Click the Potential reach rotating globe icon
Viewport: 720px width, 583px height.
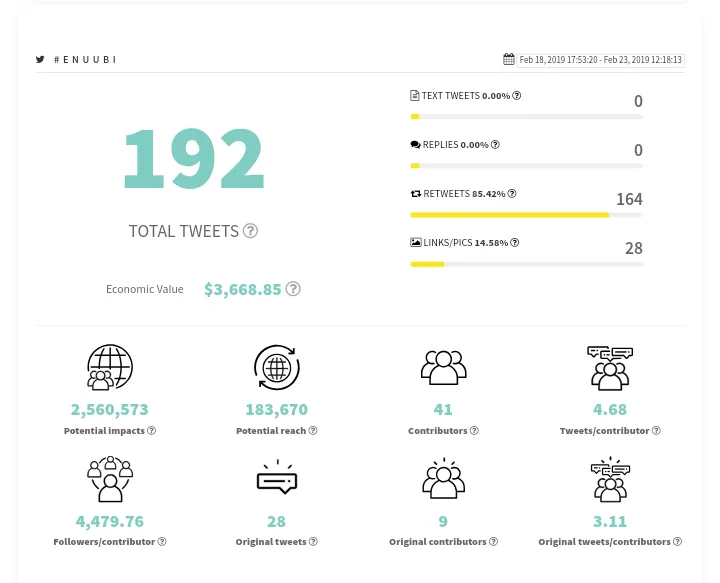click(277, 367)
